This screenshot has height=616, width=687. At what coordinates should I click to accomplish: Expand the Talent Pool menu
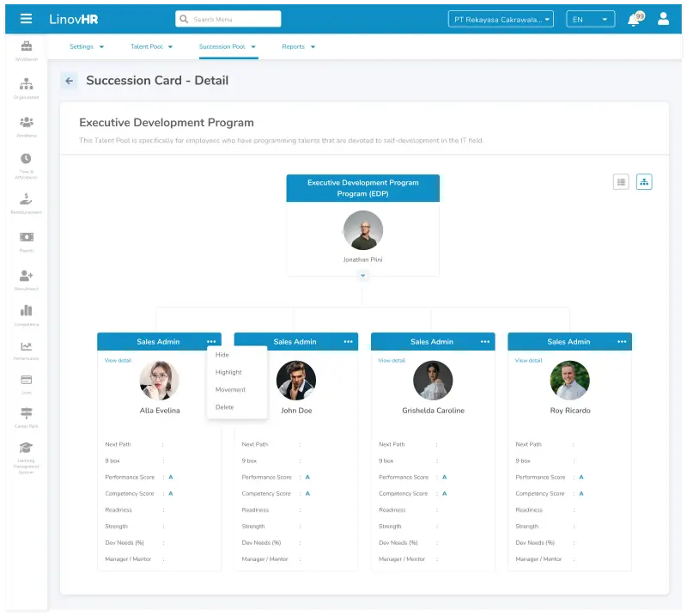click(x=151, y=46)
